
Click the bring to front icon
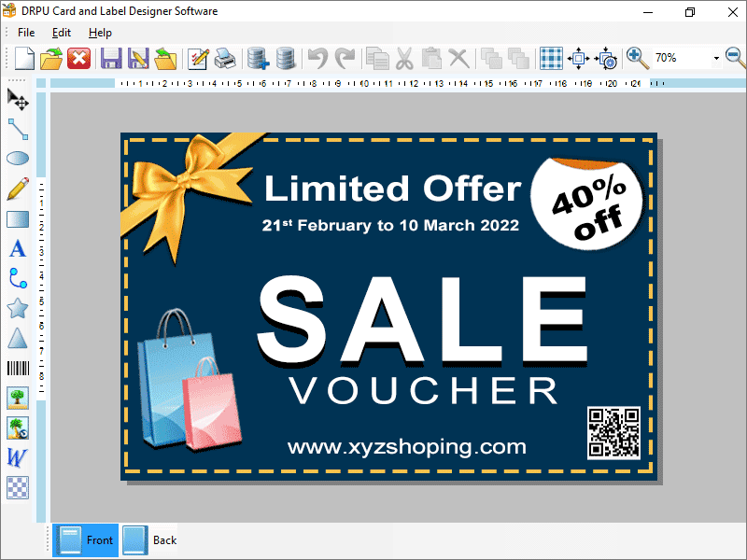(x=491, y=59)
